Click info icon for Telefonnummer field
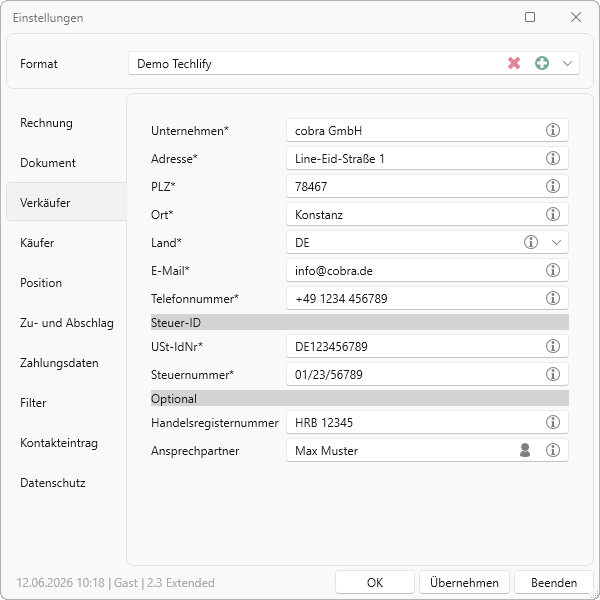 (553, 298)
